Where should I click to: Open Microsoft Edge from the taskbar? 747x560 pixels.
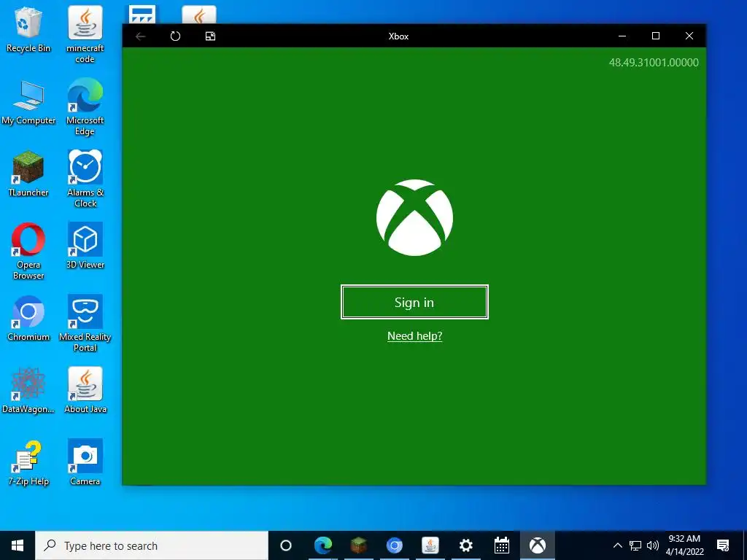(322, 545)
